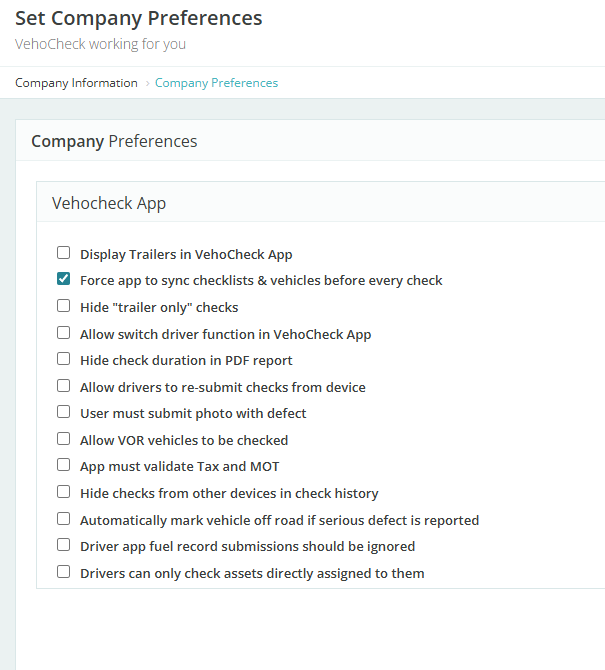Screen dimensions: 605x670
Task: Tick Hide "trailer only" checks checkbox
Action: point(64,306)
